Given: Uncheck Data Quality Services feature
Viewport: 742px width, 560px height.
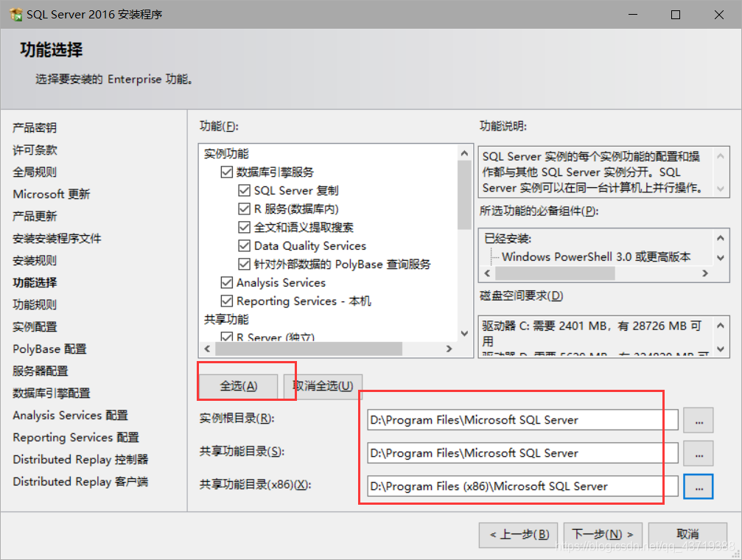Looking at the screenshot, I should [244, 245].
